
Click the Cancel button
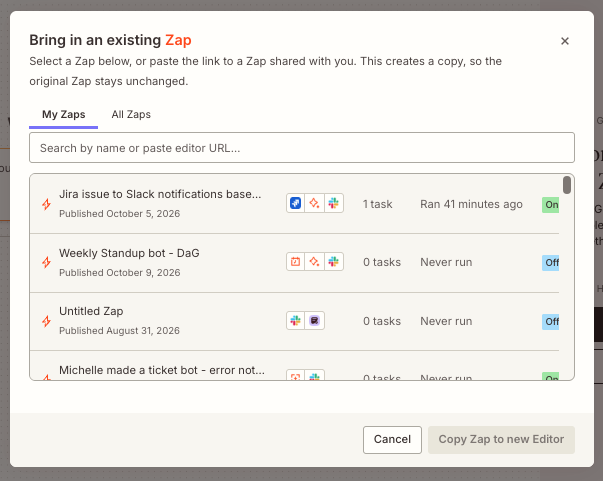click(x=392, y=439)
